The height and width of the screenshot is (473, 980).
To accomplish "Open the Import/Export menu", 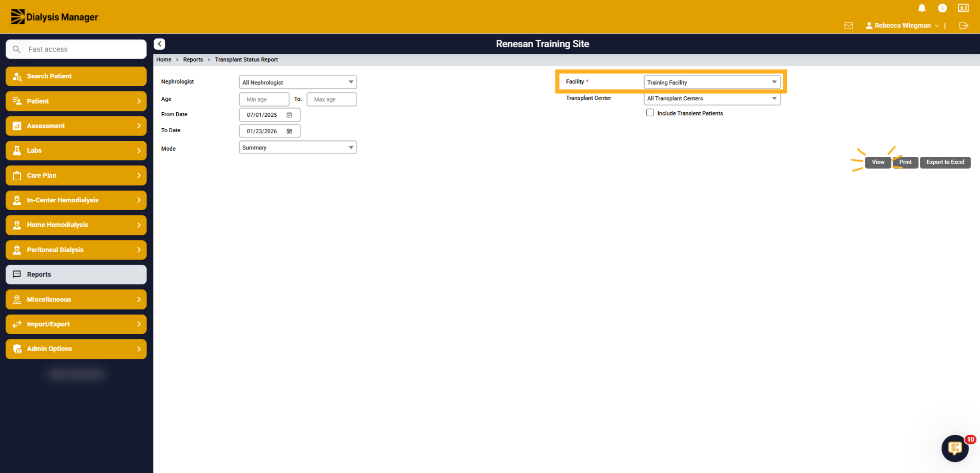I will tap(76, 324).
